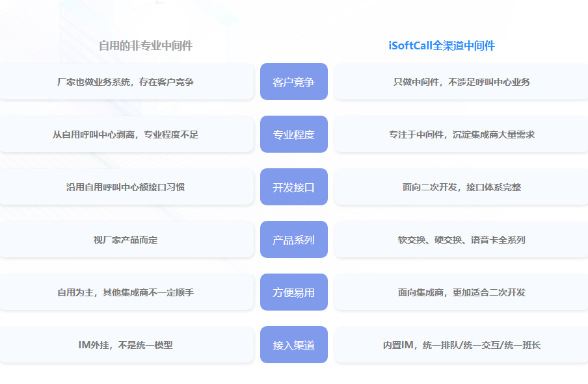
Task: Select the 客户竞争 category button
Action: pos(293,82)
